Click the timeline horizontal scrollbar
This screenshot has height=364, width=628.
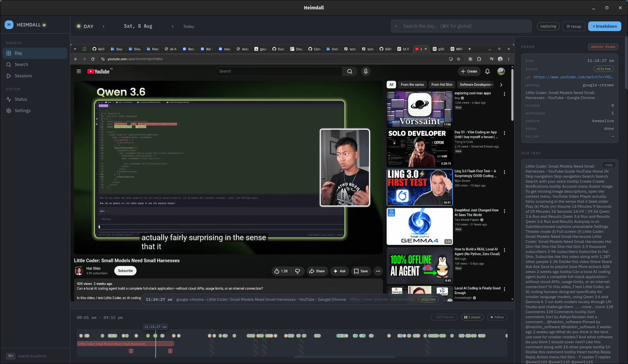[x=344, y=357]
